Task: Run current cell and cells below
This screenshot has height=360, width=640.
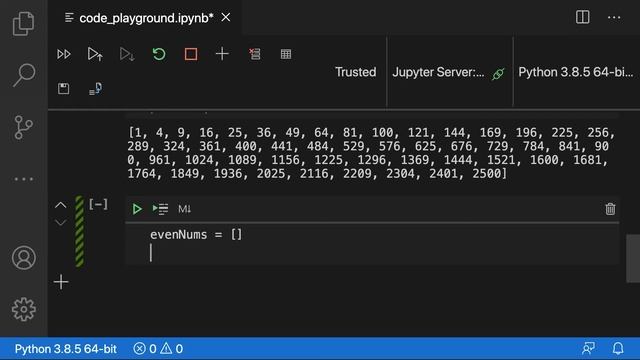Action: click(x=127, y=54)
